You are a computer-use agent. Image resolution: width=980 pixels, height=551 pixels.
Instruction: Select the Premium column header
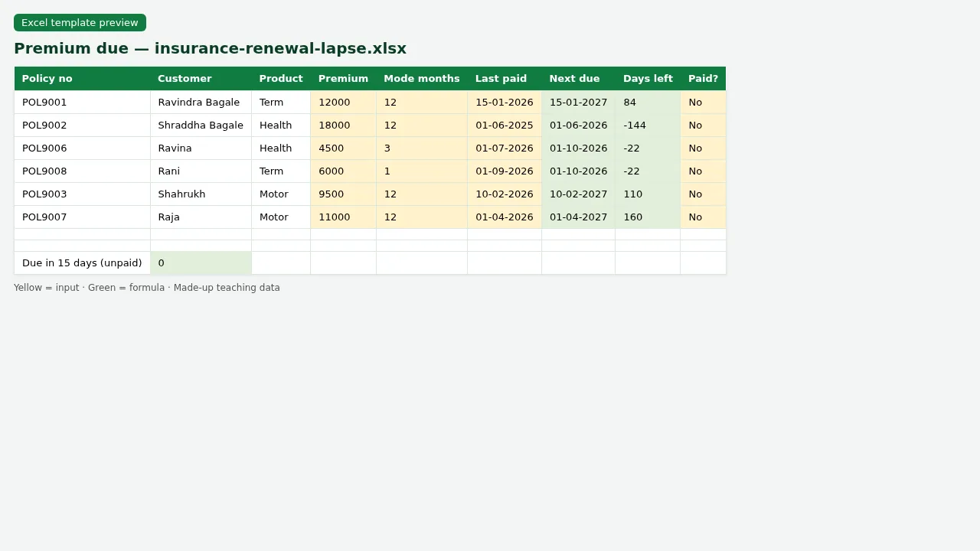[x=343, y=79]
